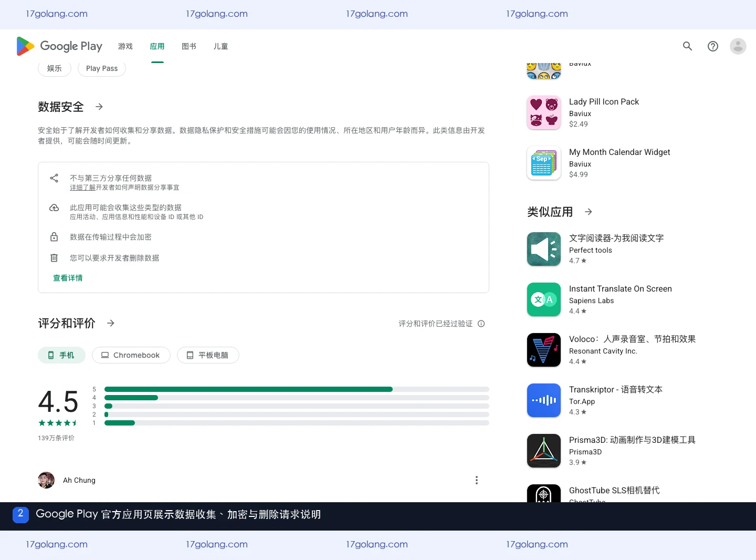756x560 pixels.
Task: Open My Month Calendar Widget app icon
Action: click(x=544, y=163)
